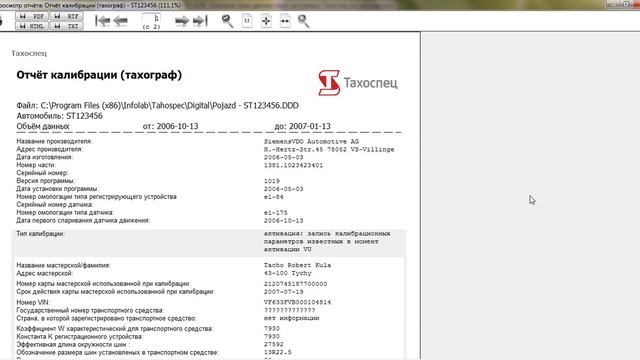Click the line Автомобиль: ST123456
Screen dimensions: 640x360
click(60, 116)
